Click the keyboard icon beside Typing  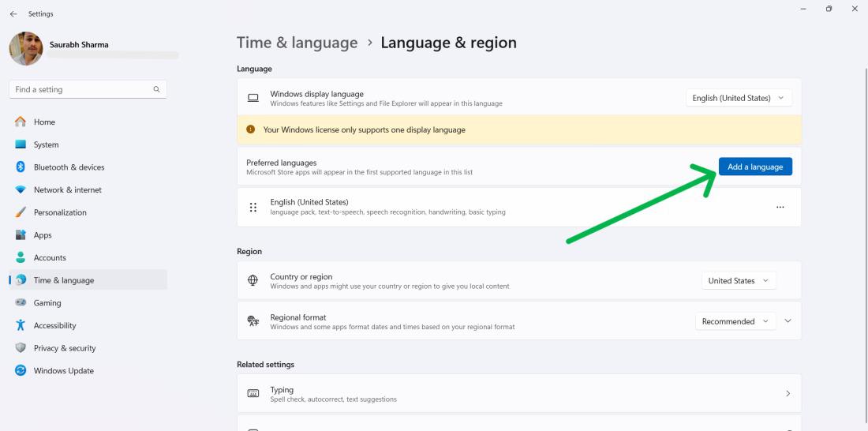pos(253,393)
